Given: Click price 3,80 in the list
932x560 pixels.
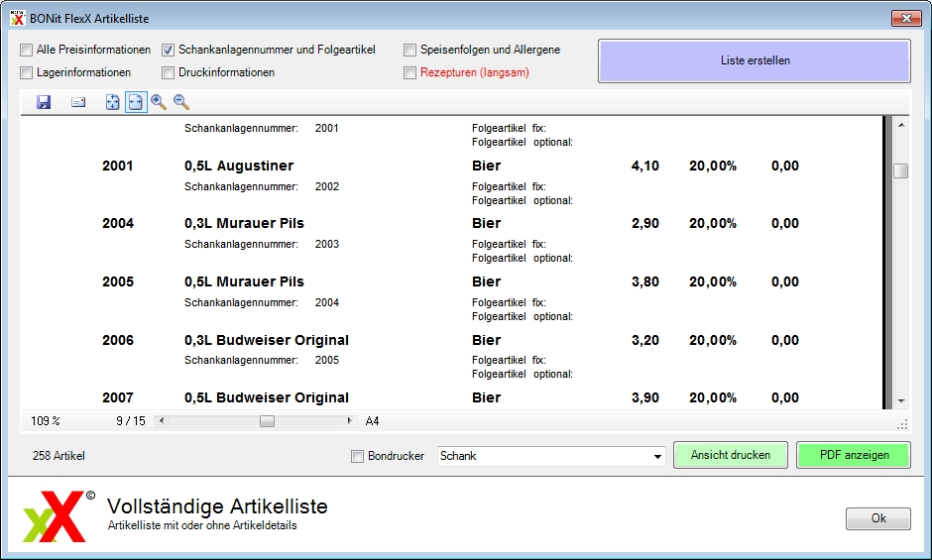Looking at the screenshot, I should [x=644, y=281].
